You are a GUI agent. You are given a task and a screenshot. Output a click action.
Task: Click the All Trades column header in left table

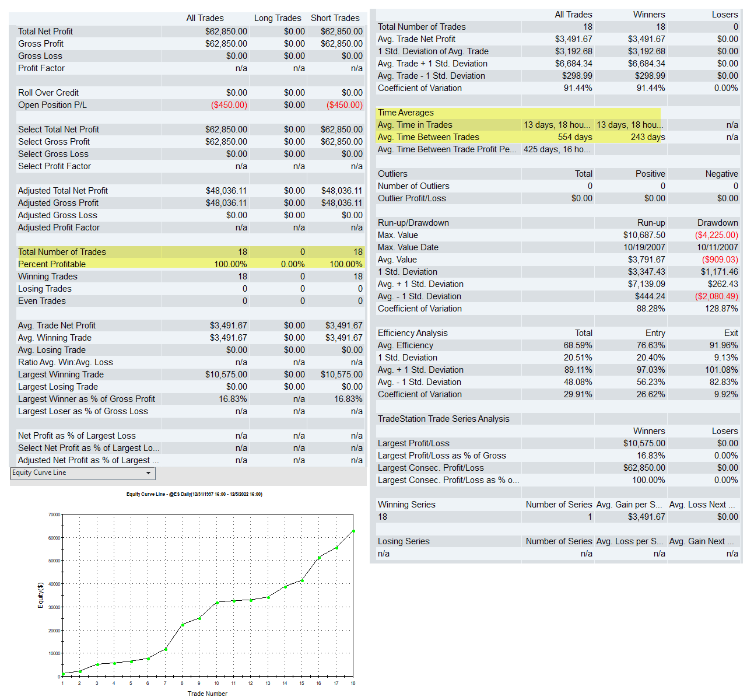[x=205, y=18]
